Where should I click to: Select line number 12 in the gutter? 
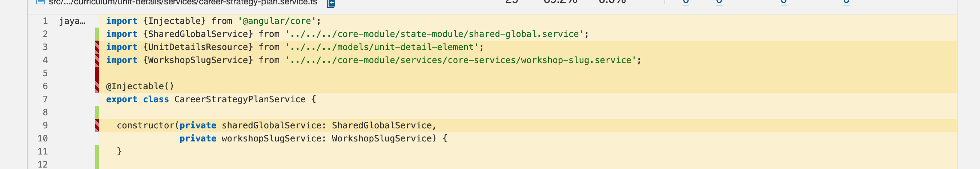[43, 164]
